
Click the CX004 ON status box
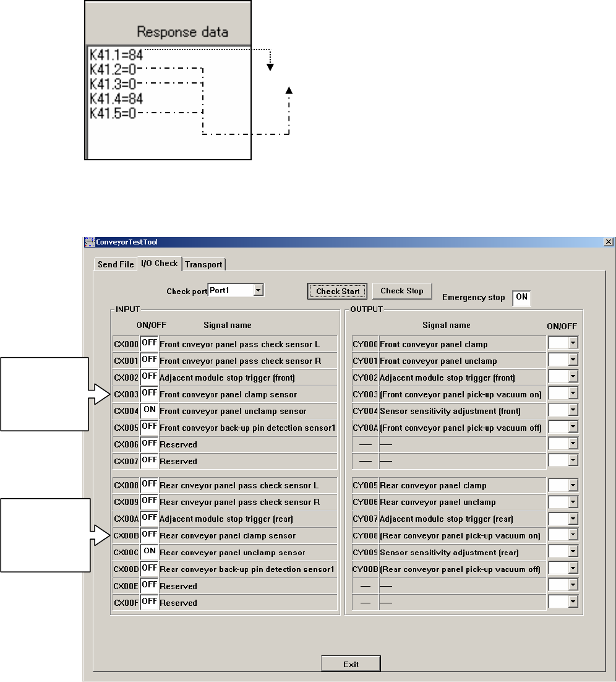click(x=150, y=410)
